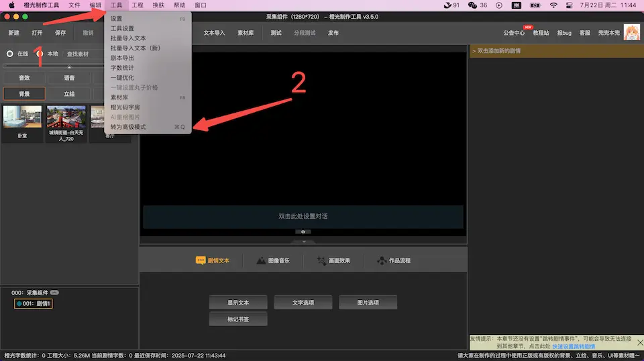Switch to the 画面效果 tab
This screenshot has width=644, height=361.
[333, 260]
